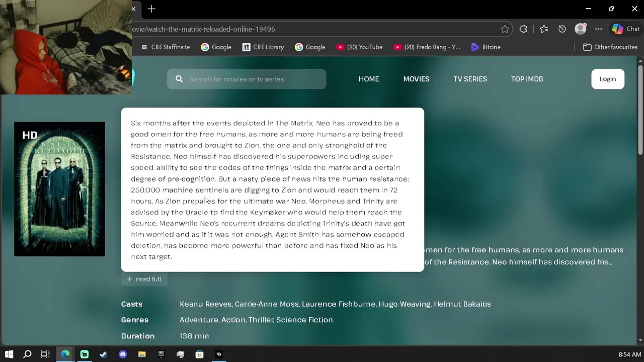Click the Matrix Reloaded poster thumbnail
Screen dimensions: 644x362
[59, 189]
